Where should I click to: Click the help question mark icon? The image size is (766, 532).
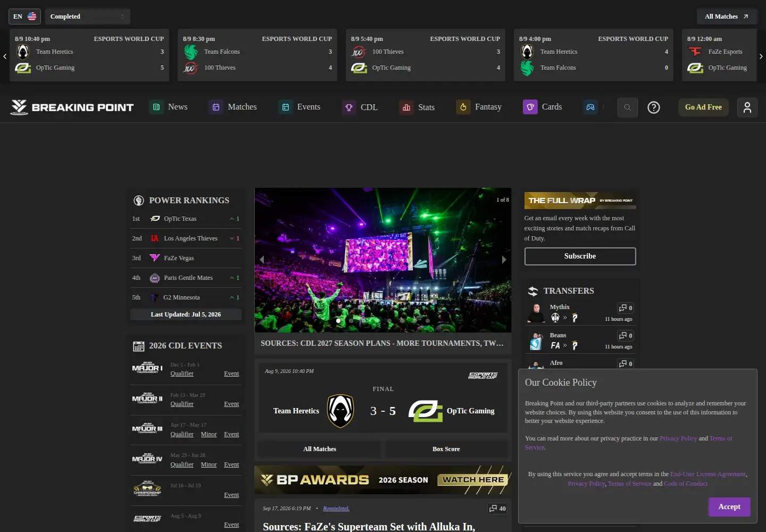654,107
